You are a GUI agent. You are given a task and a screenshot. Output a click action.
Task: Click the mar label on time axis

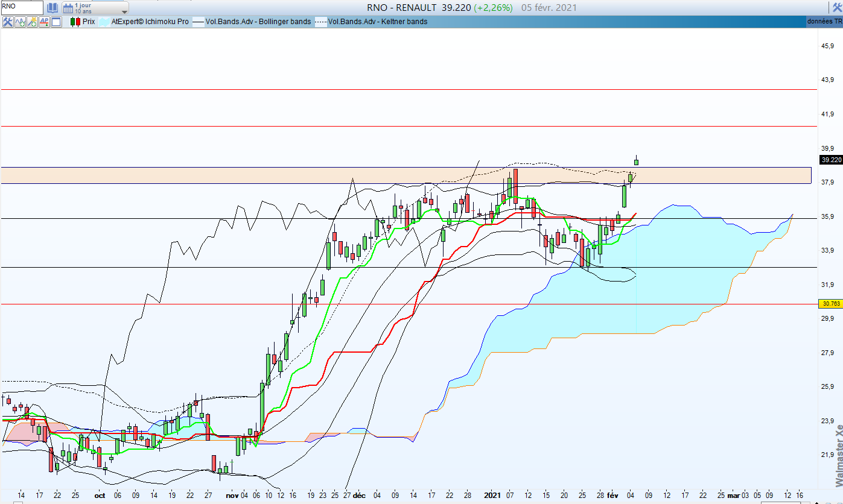733,496
